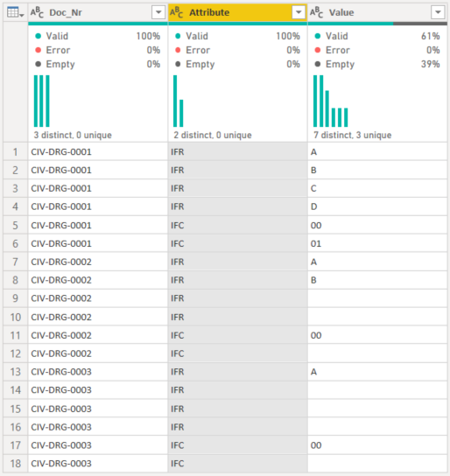Open the table options menu icon
This screenshot has height=476, width=450.
click(15, 12)
